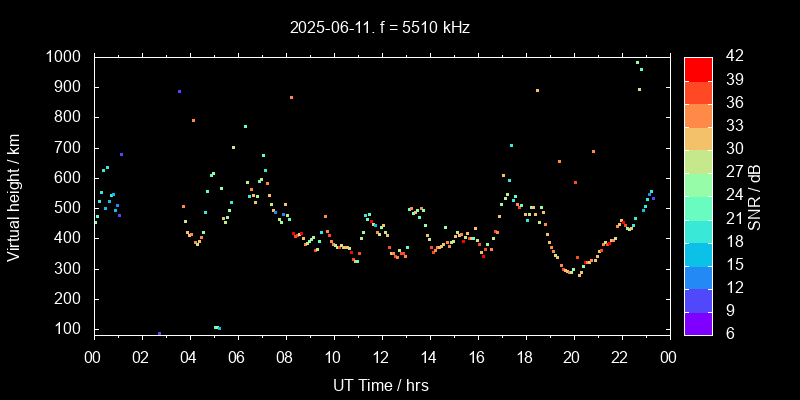Click the 'SNR / dB' colorbar label
800x400 pixels.
tap(756, 196)
